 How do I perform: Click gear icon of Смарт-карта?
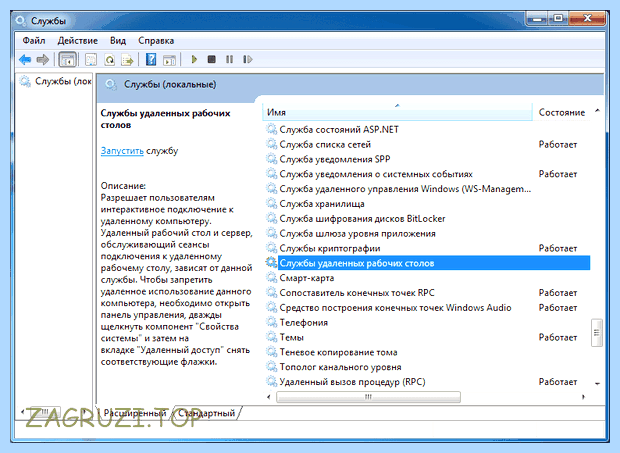(271, 278)
